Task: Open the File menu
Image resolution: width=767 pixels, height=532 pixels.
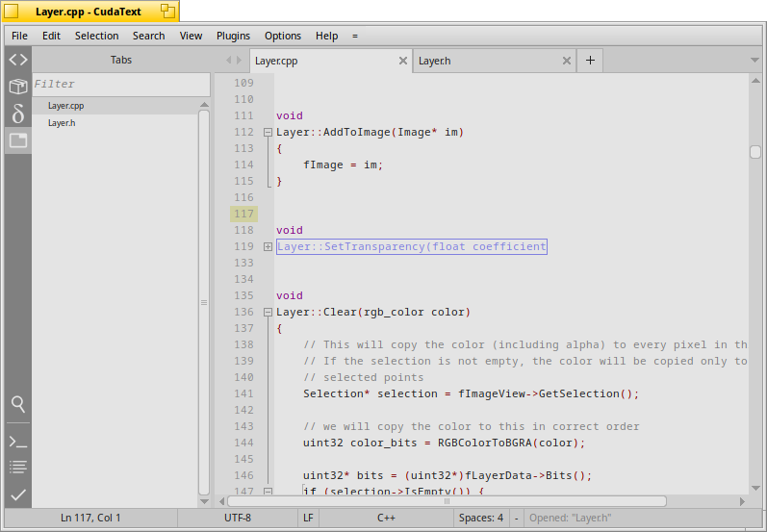Action: (x=19, y=36)
